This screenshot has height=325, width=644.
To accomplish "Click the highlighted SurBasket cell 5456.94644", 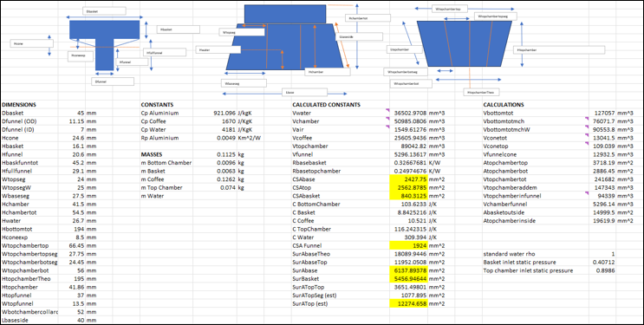I will 408,278.
